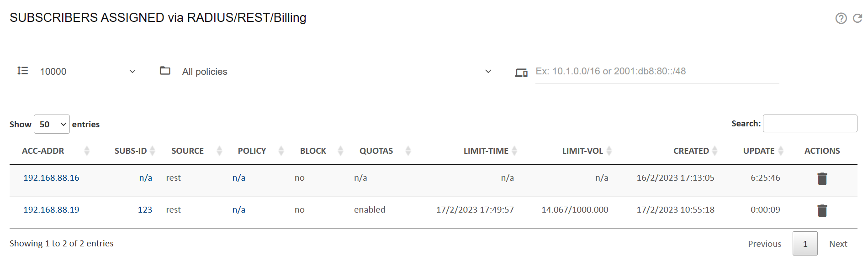Screen dimensions: 868x266
Task: Open the Show 50 entries selector
Action: click(x=51, y=124)
